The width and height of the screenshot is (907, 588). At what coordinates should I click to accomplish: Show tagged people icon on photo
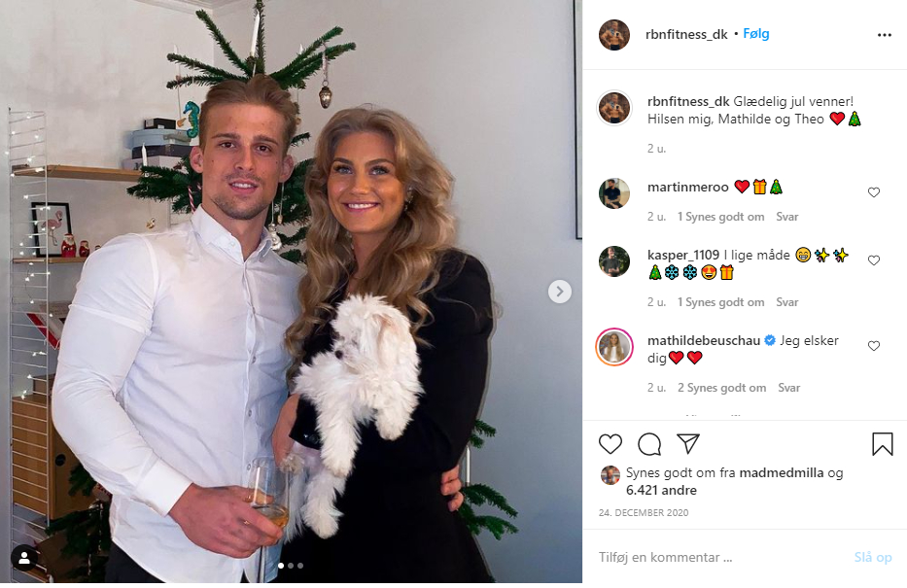[24, 558]
